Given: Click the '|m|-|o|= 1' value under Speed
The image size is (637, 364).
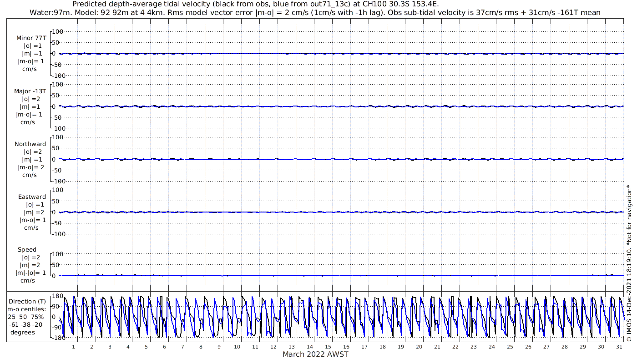Looking at the screenshot, I should (x=30, y=273).
